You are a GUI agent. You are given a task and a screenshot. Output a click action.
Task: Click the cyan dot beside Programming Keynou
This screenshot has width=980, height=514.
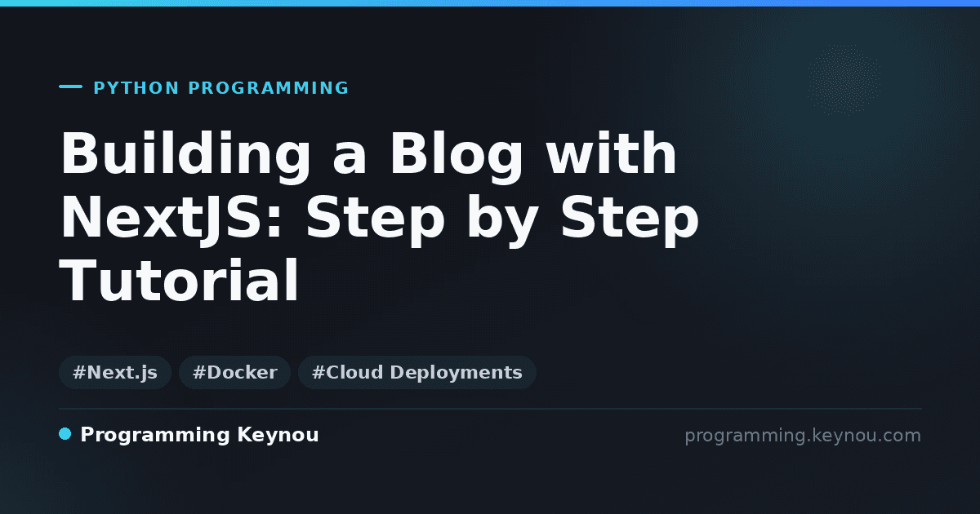65,434
